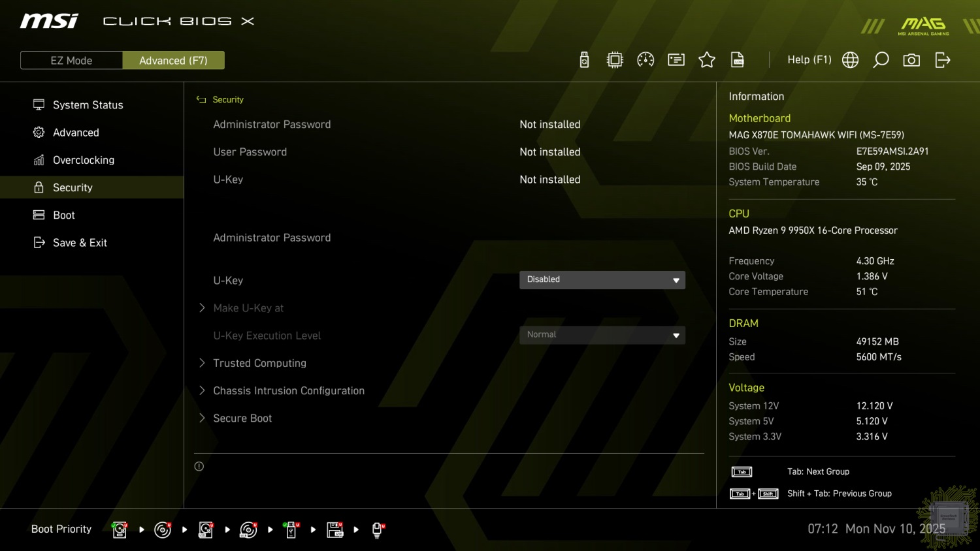Screen dimensions: 980x551
Task: Expand Secure Boot settings
Action: point(242,418)
